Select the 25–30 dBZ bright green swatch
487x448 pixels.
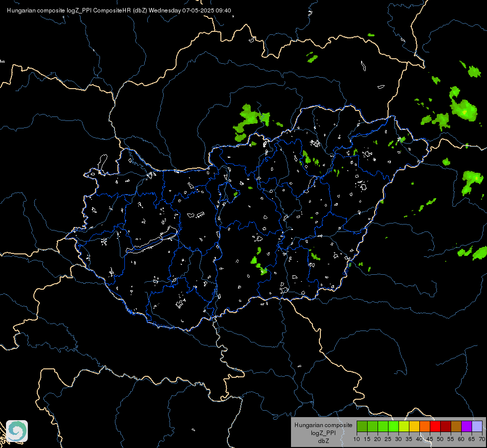tap(393, 427)
